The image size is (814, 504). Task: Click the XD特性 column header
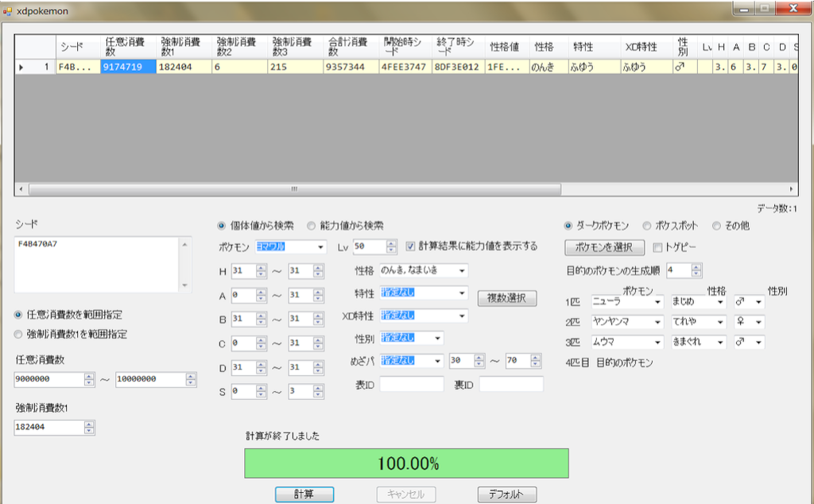[645, 47]
